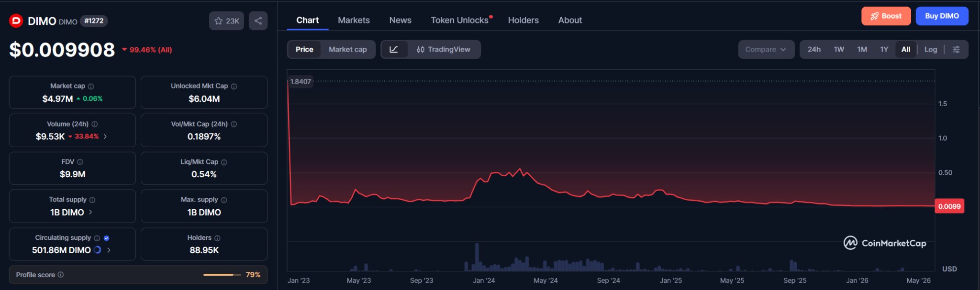
Task: Click the DIMO red logo icon
Action: point(16,21)
